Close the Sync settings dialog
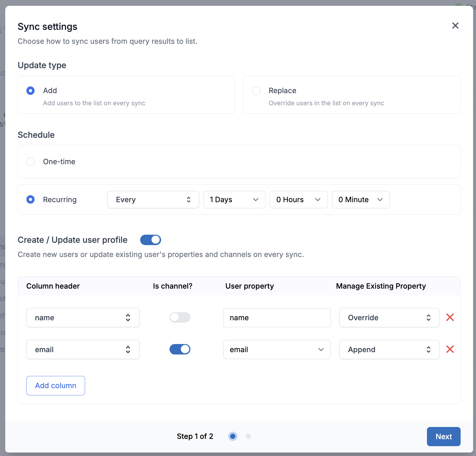This screenshot has width=476, height=456. point(455,26)
